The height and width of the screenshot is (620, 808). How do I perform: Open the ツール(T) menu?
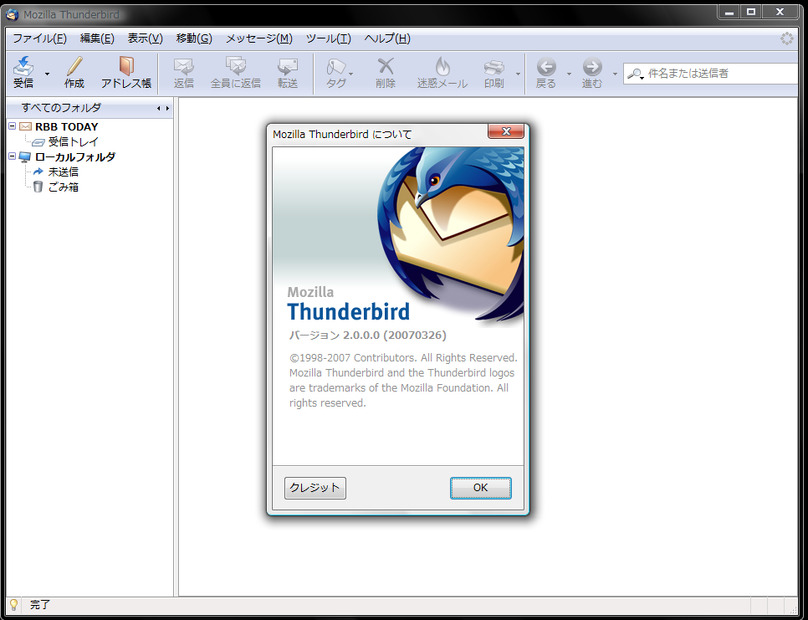pos(328,39)
